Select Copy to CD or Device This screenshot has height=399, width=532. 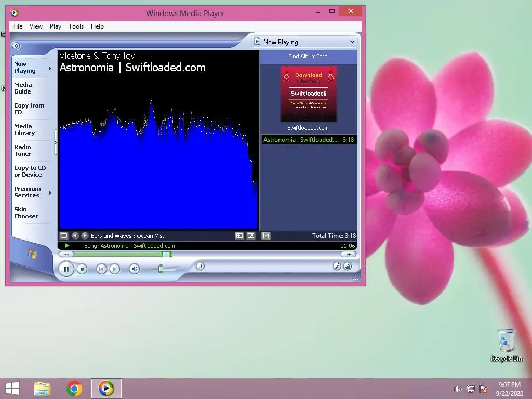coord(30,171)
